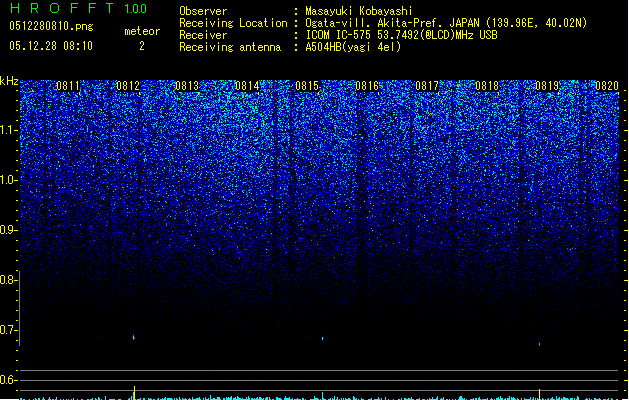Click the 0.9 frequency axis label
Screen dimensions: 629x400
pyautogui.click(x=8, y=230)
